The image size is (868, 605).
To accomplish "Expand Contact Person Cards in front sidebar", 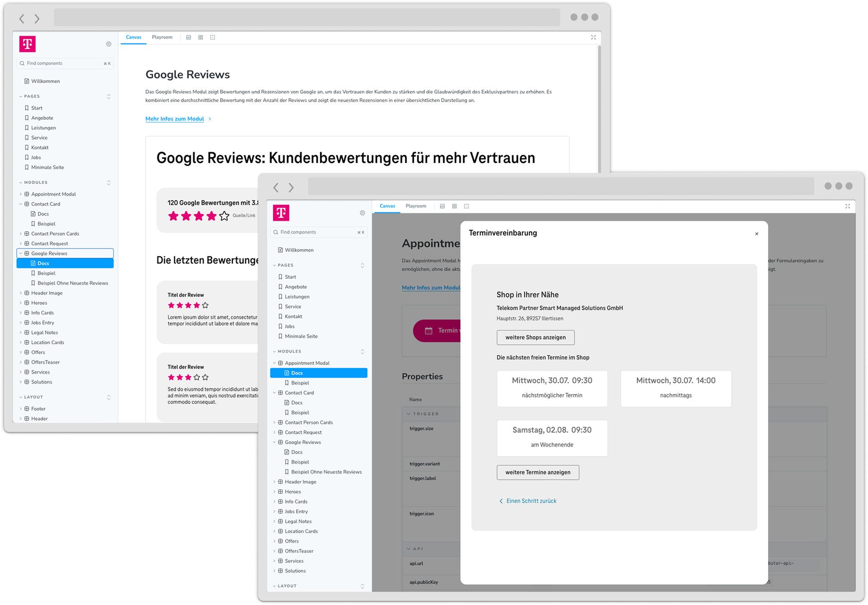I will tap(274, 422).
